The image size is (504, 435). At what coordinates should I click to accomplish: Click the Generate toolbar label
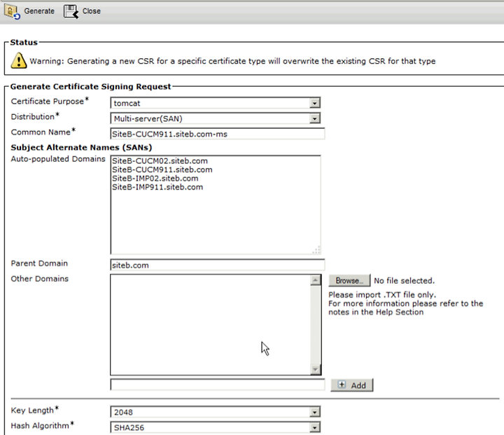click(x=39, y=11)
